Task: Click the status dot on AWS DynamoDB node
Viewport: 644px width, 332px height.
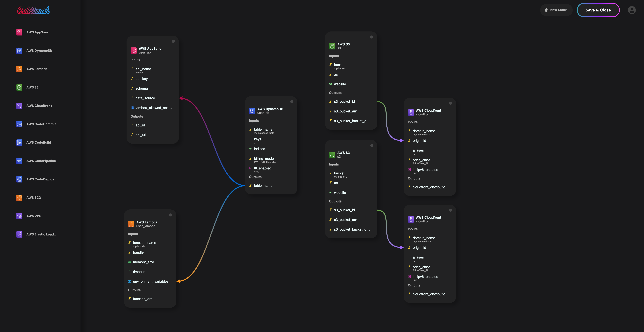Action: coord(292,102)
